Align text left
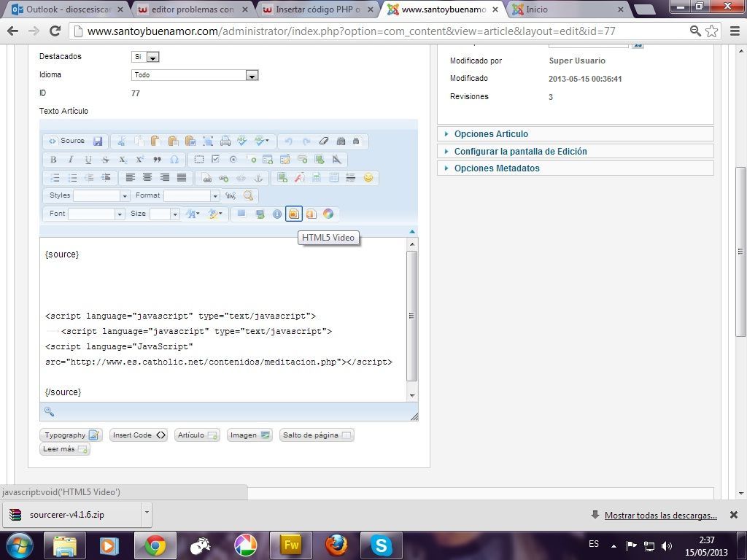The width and height of the screenshot is (747, 560). pyautogui.click(x=130, y=178)
